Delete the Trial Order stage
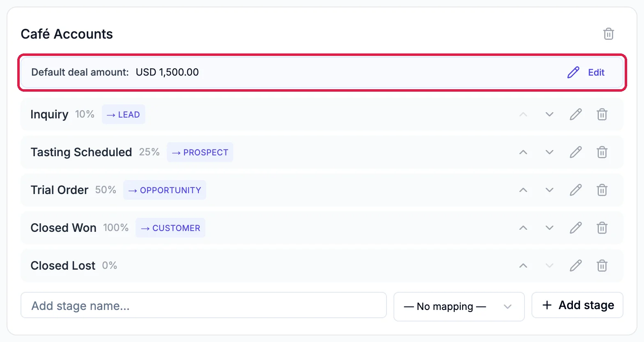This screenshot has height=342, width=644. click(602, 190)
